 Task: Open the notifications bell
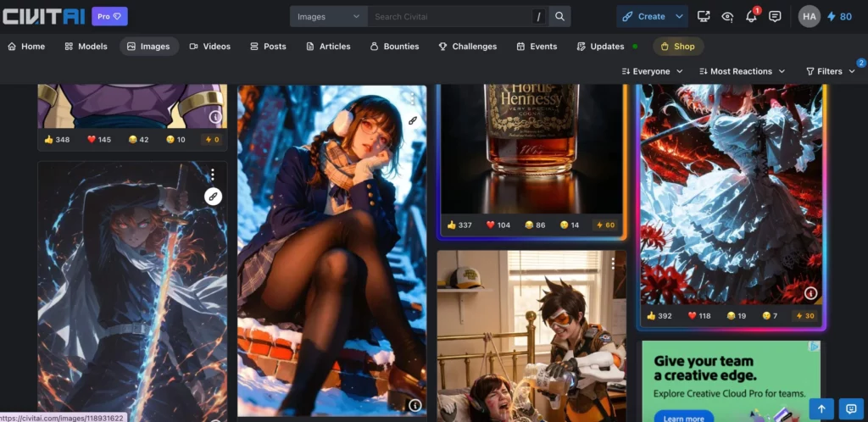[x=751, y=17]
